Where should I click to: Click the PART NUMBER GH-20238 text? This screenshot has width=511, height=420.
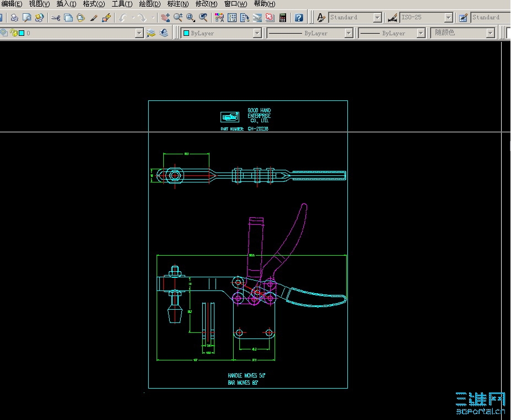pyautogui.click(x=244, y=129)
